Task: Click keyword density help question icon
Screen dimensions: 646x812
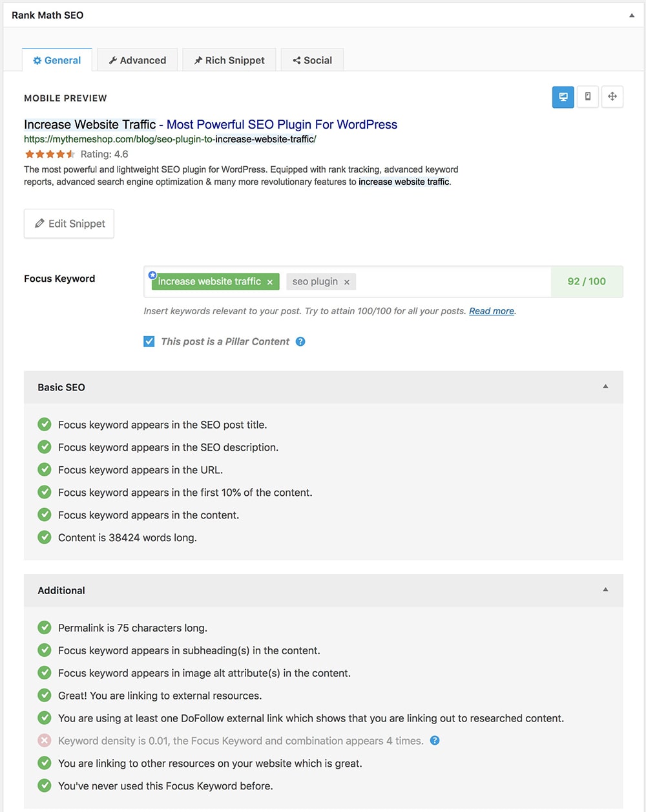Action: coord(435,741)
